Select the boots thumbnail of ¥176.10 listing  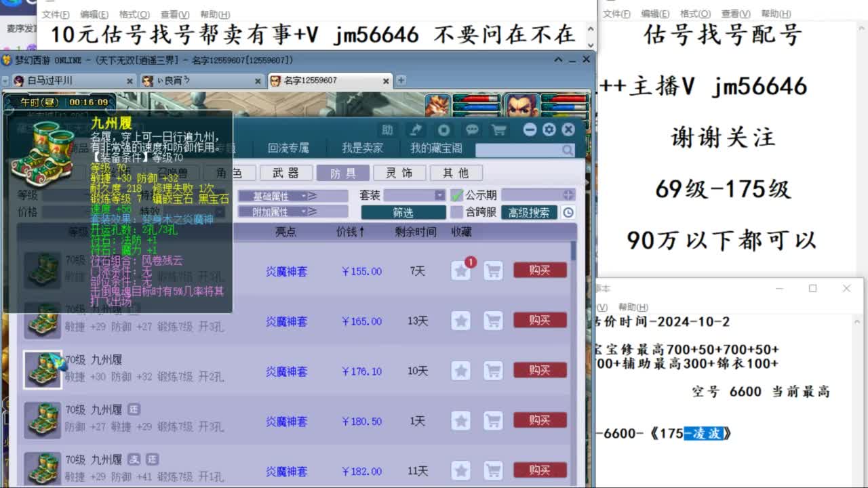pos(43,370)
